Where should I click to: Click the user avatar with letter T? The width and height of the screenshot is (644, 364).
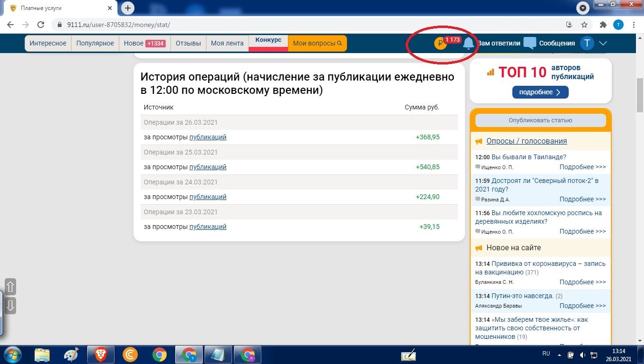[x=587, y=43]
